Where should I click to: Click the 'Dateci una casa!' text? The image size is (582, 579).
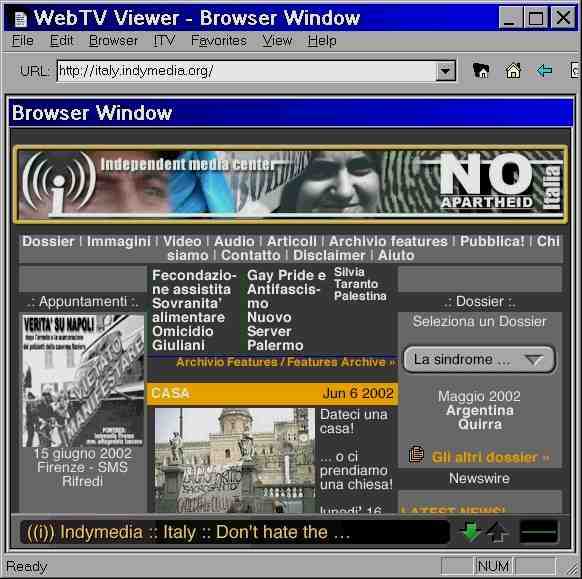coord(353,422)
